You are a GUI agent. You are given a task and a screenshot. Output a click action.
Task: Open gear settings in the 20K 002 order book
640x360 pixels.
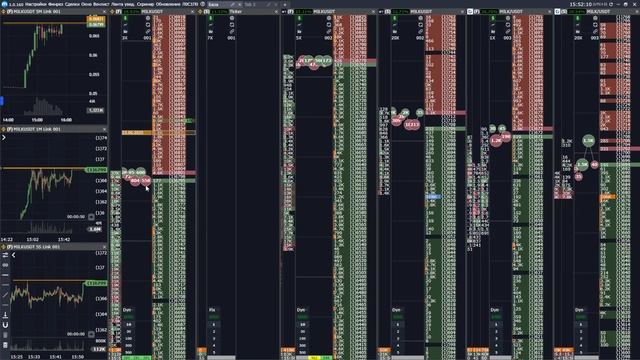tap(421, 18)
